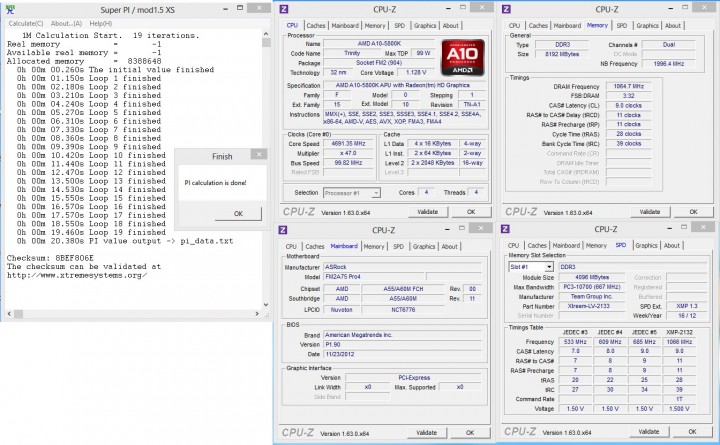Select Caches tab in Memory window

point(538,26)
